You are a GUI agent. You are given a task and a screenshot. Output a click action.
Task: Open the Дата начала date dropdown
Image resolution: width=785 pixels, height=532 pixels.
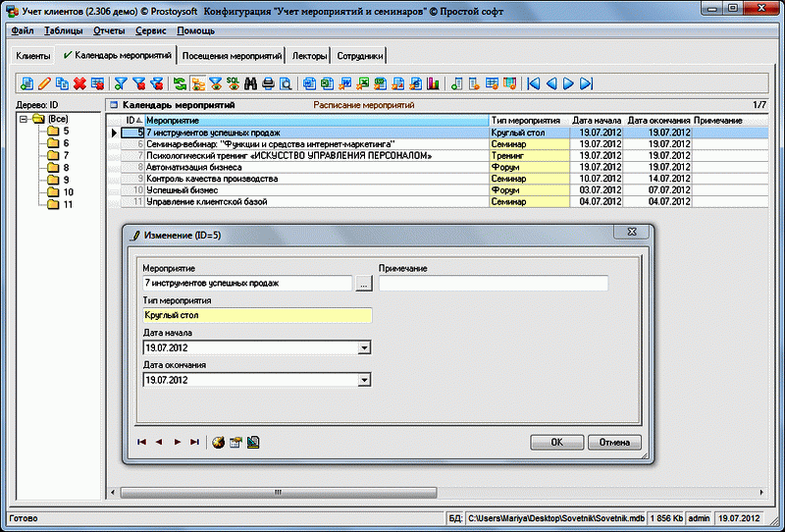pyautogui.click(x=364, y=347)
